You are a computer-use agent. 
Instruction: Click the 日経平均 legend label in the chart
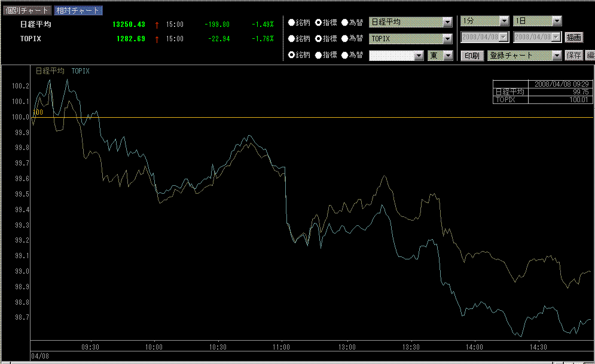pyautogui.click(x=50, y=71)
